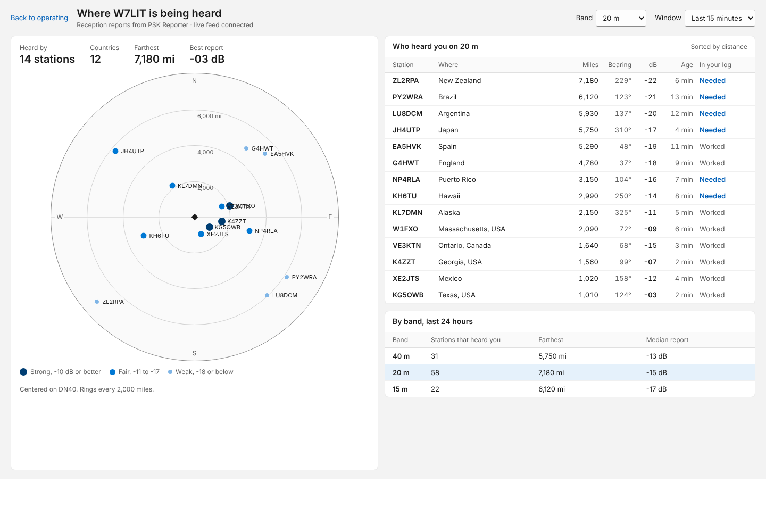Screen dimensions: 766x532
Task: Select the KH6TU dot on the map
Action: click(144, 236)
